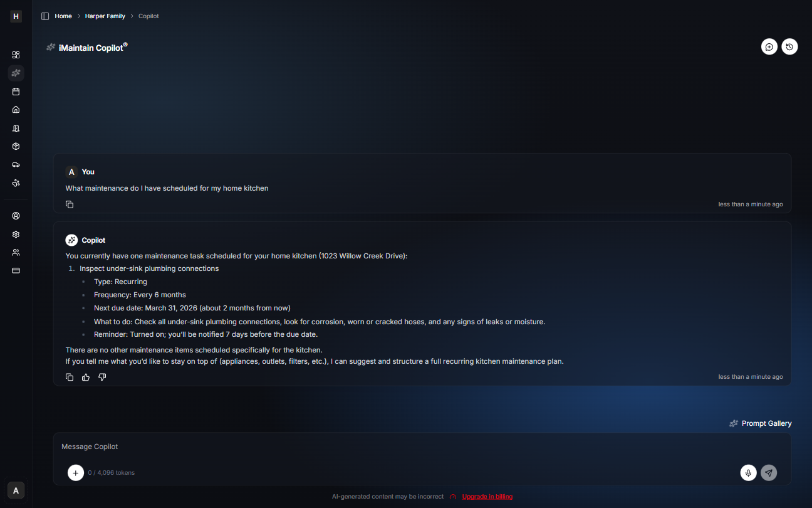
Task: Select Harper Family in the breadcrumb
Action: [x=105, y=16]
